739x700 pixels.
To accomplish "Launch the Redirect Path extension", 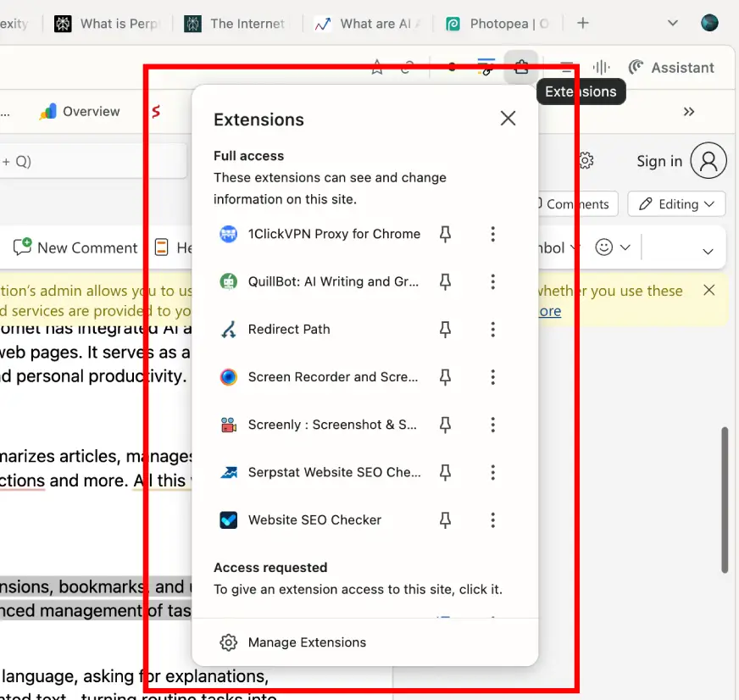I will (x=288, y=330).
